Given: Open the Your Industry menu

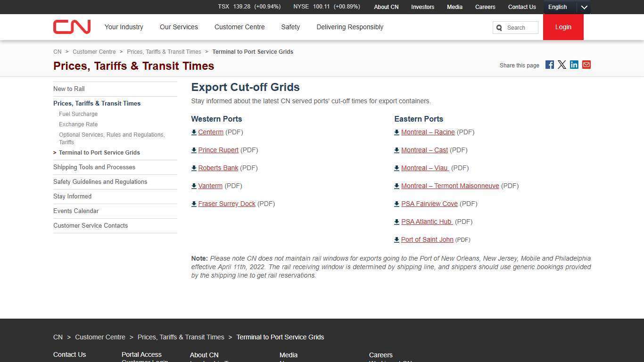Looking at the screenshot, I should [x=124, y=27].
